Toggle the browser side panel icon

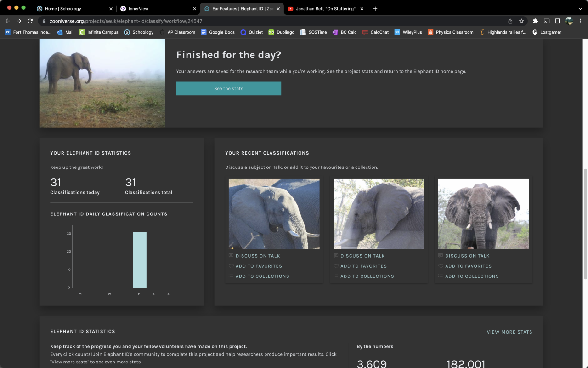click(558, 21)
